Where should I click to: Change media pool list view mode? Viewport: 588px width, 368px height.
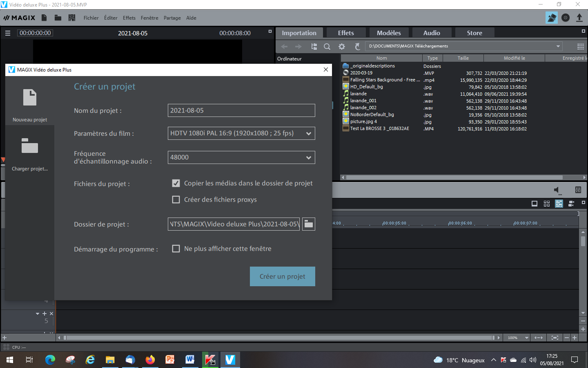pyautogui.click(x=581, y=47)
